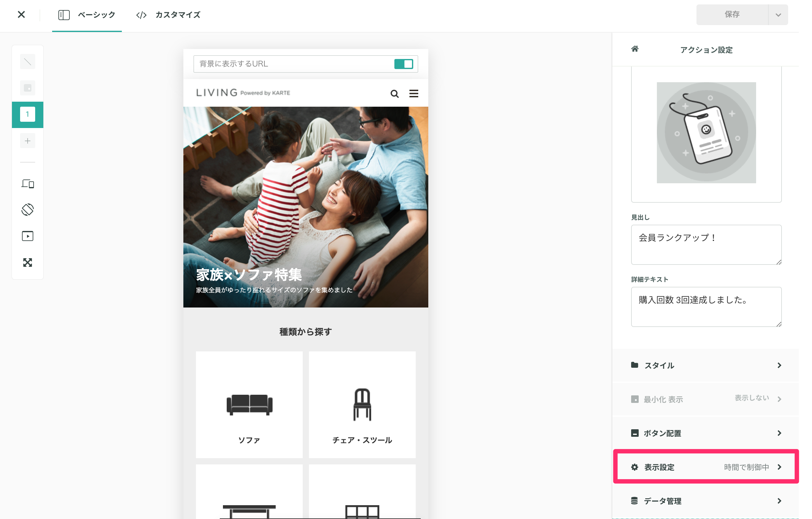Click the home icon in the action settings panel
This screenshot has width=812, height=519.
coord(635,49)
